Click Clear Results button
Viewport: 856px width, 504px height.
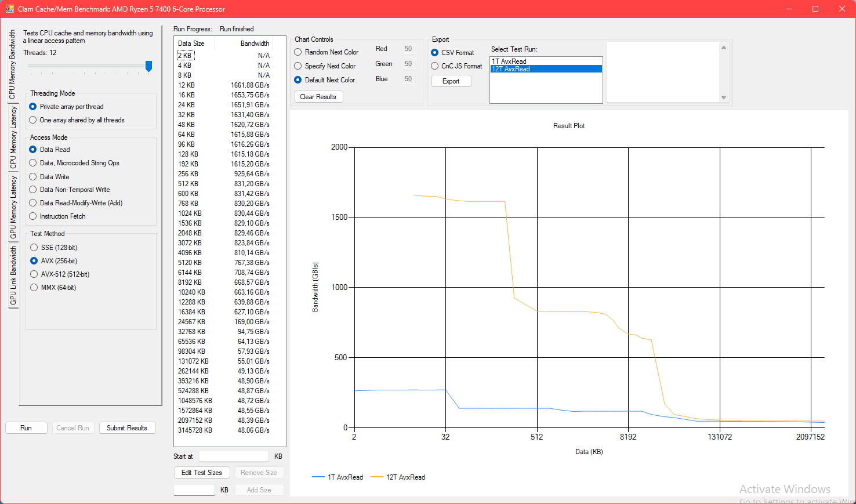[x=318, y=97]
